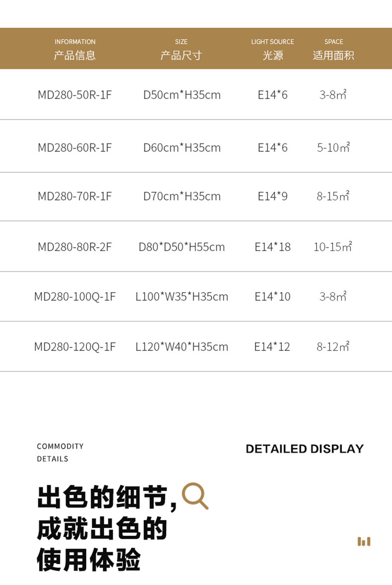The image size is (392, 585).
Task: Click the DETAILED DISPLAY heading
Action: (305, 449)
